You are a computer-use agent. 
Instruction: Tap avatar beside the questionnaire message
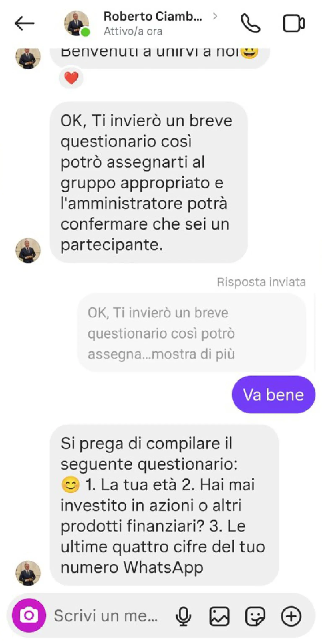click(x=28, y=573)
